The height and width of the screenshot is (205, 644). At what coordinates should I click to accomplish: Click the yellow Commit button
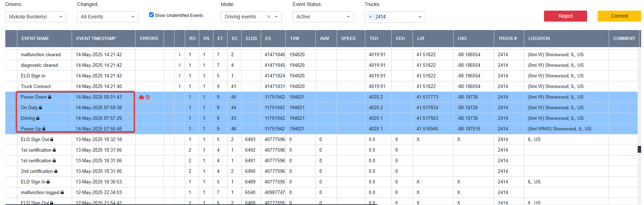(x=619, y=16)
